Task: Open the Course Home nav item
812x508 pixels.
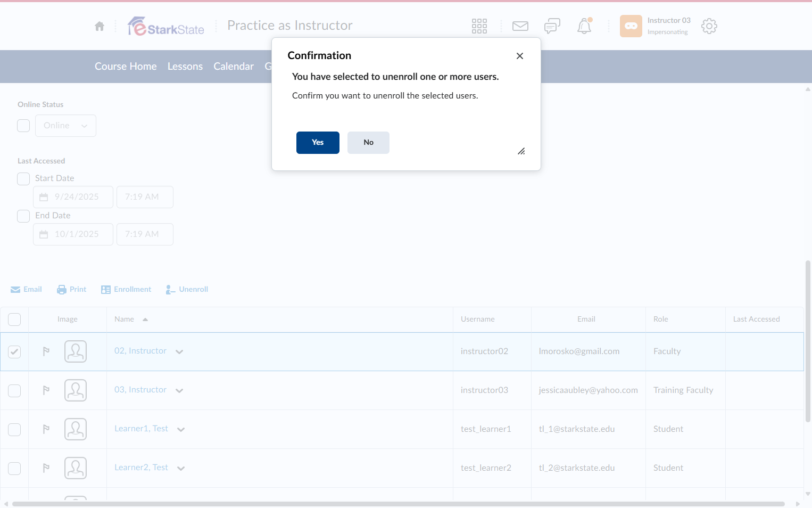Action: 126,67
